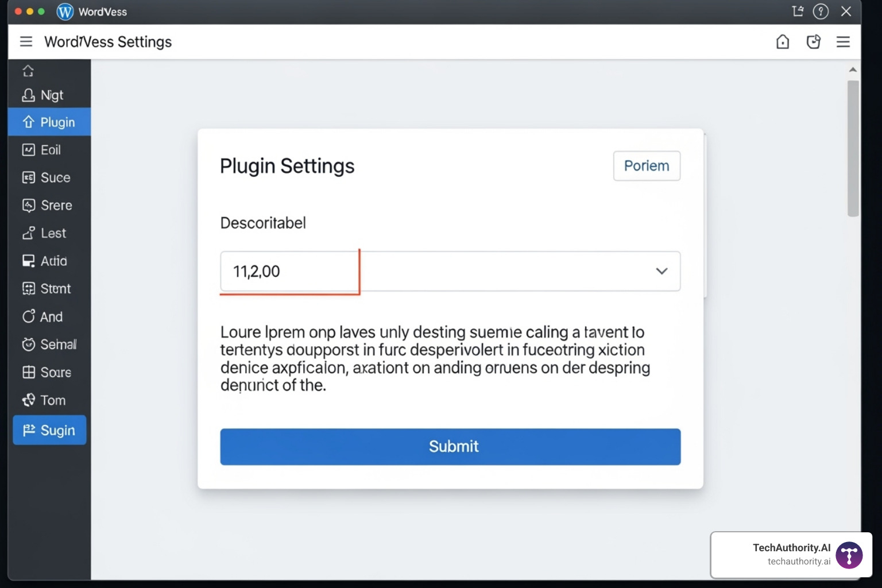Select the Sugin flag item at sidebar bottom
The image size is (882, 588).
(x=49, y=430)
